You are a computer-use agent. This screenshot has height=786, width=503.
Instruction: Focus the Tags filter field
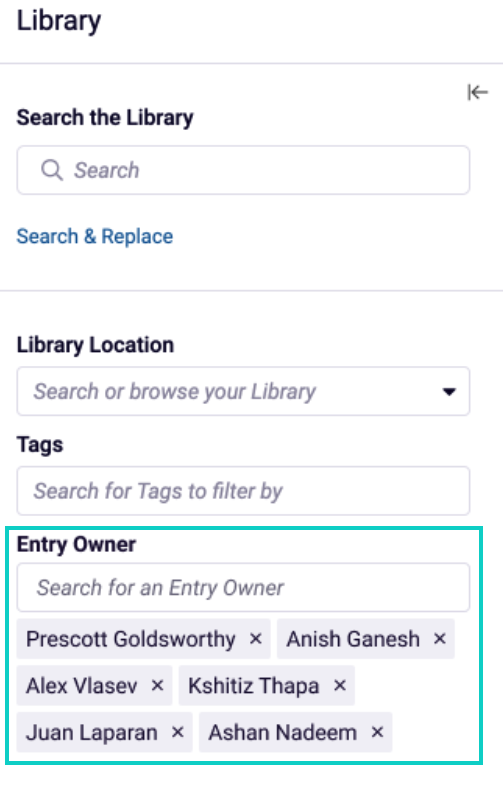pyautogui.click(x=243, y=491)
